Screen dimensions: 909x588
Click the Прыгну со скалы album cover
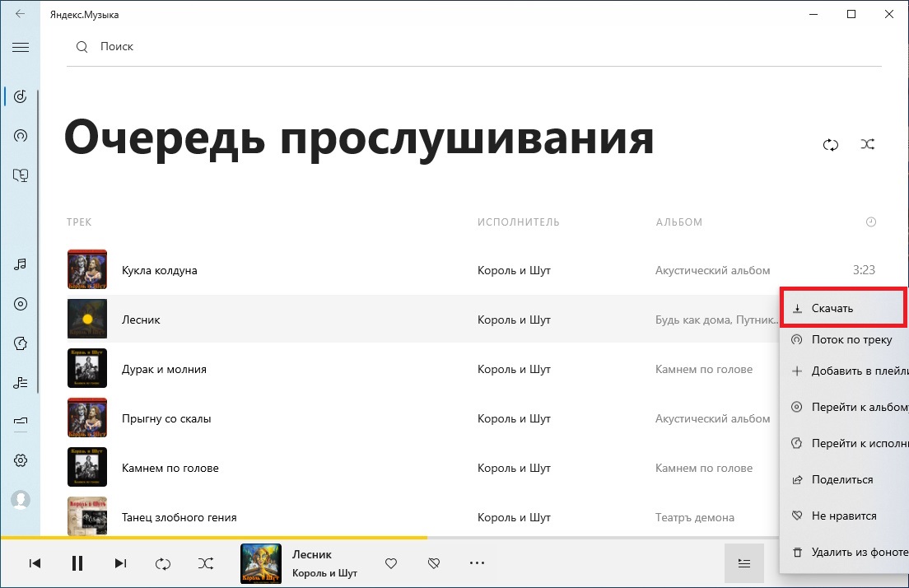87,418
